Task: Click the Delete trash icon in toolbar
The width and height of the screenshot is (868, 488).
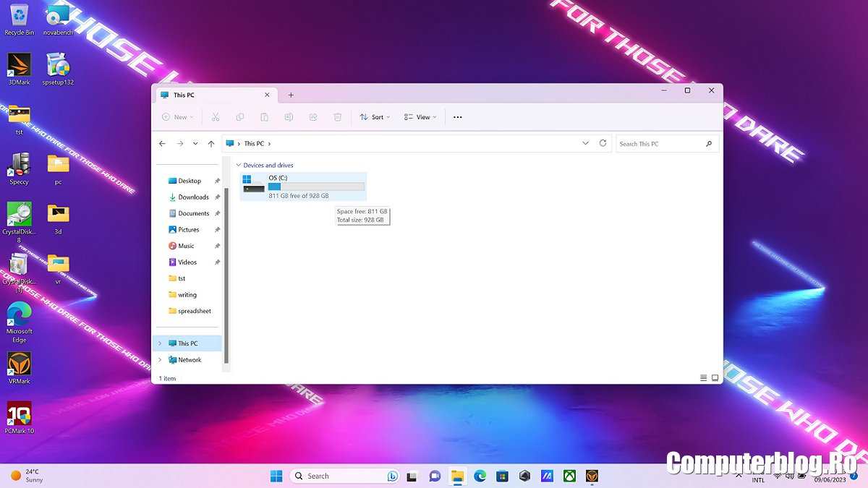Action: [x=337, y=117]
